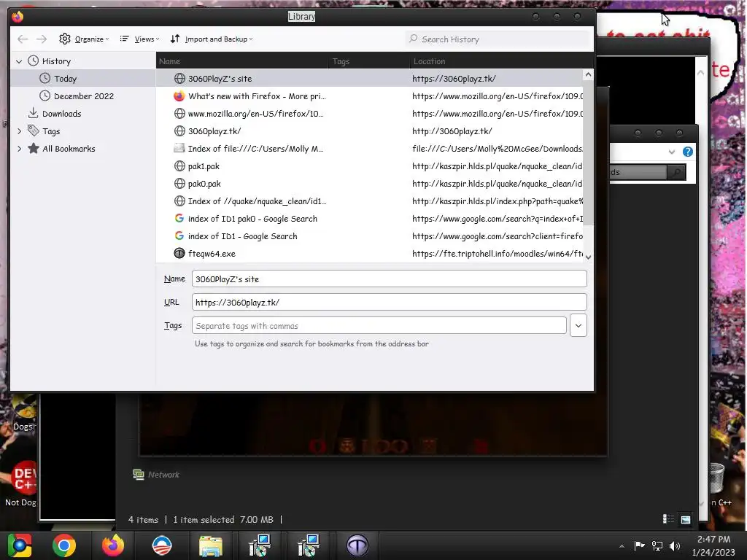Collapse the History tree node
The height and width of the screenshot is (560, 747).
(x=19, y=61)
